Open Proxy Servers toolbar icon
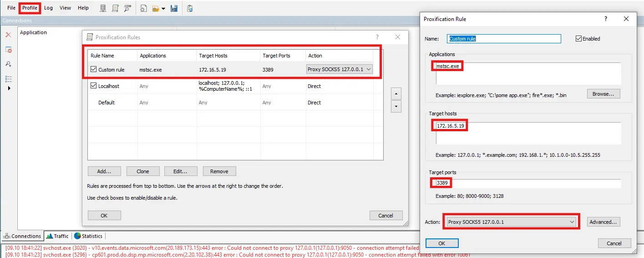The height and width of the screenshot is (258, 644). click(103, 8)
